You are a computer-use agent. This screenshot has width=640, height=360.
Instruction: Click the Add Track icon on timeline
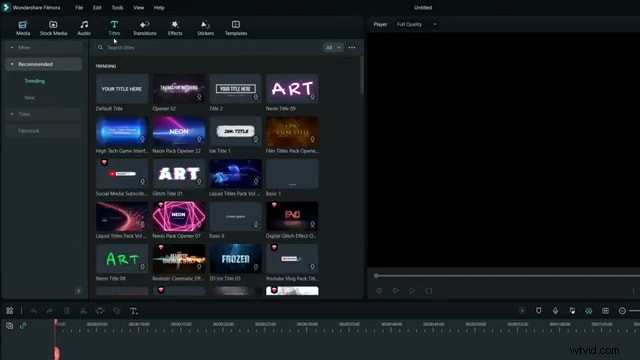pos(9,326)
